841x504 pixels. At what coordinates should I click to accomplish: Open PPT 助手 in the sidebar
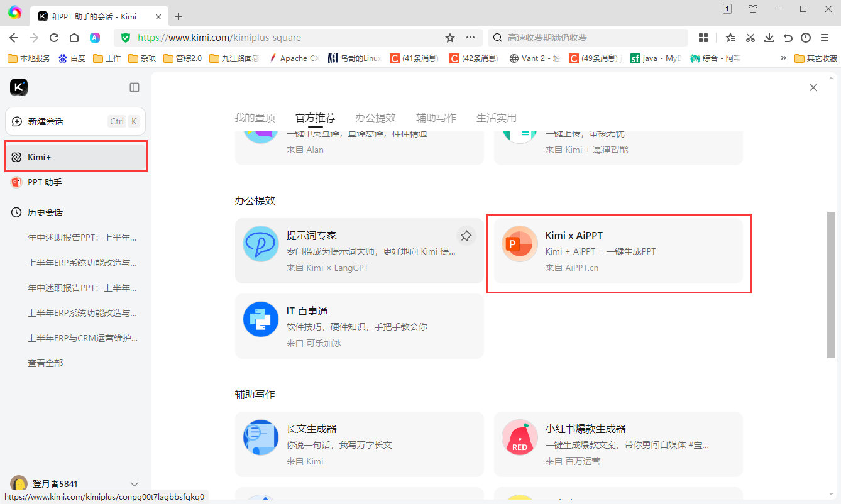(76, 182)
